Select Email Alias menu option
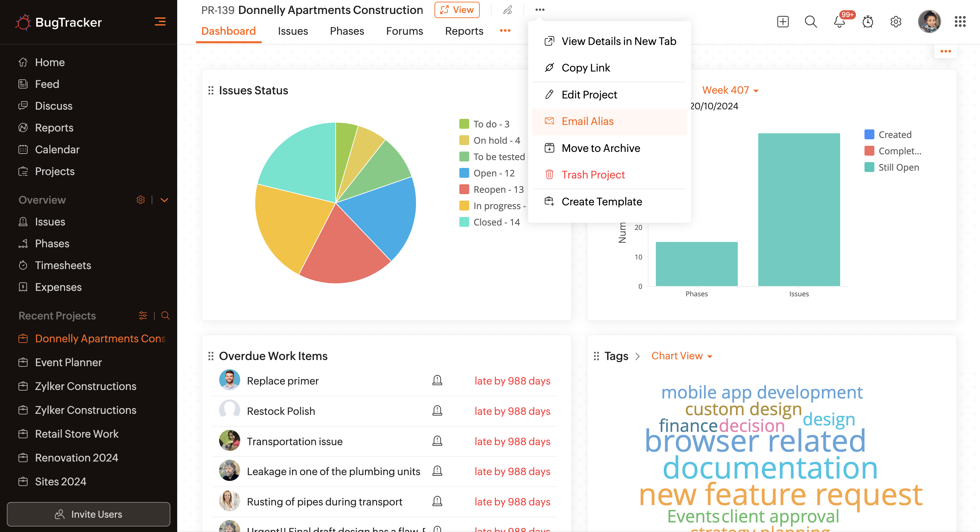980x532 pixels. [587, 121]
